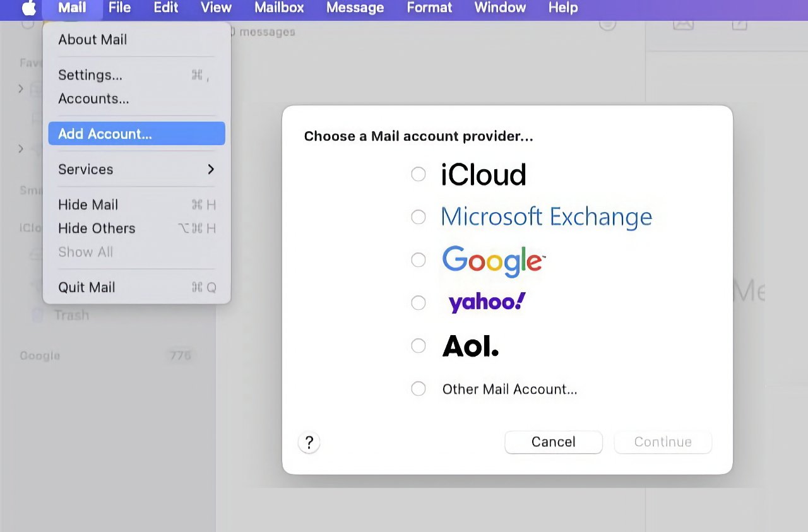Image resolution: width=808 pixels, height=532 pixels.
Task: Select the AOL provider logo
Action: coord(470,345)
